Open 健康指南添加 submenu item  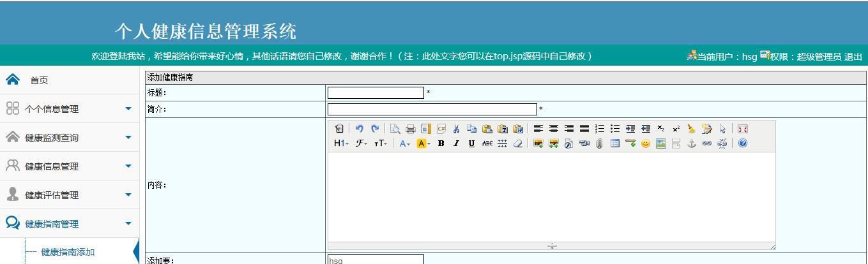tap(68, 252)
